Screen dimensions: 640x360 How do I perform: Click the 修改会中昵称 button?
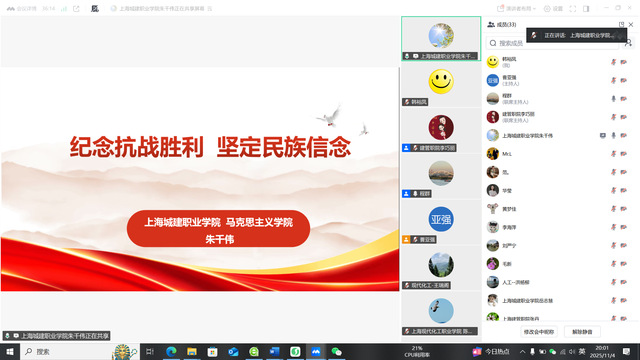coord(539,332)
